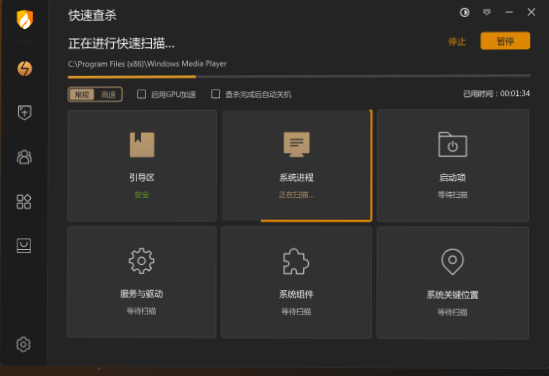The width and height of the screenshot is (549, 376).
Task: Click 等待扫描 under 系统组件
Action: click(x=296, y=311)
